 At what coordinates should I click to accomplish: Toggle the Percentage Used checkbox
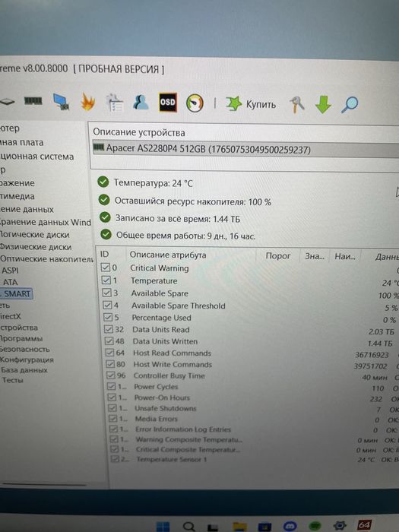[108, 317]
